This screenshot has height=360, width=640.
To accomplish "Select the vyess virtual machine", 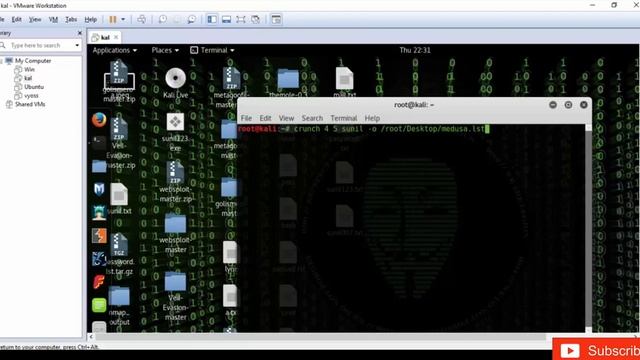I will 31,96.
